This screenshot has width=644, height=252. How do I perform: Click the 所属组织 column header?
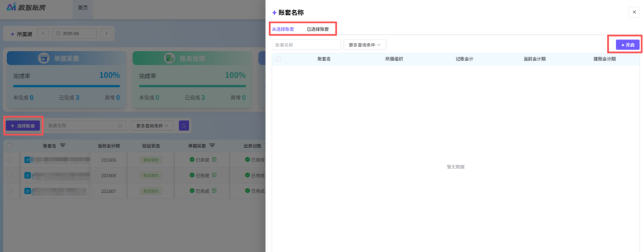[394, 59]
